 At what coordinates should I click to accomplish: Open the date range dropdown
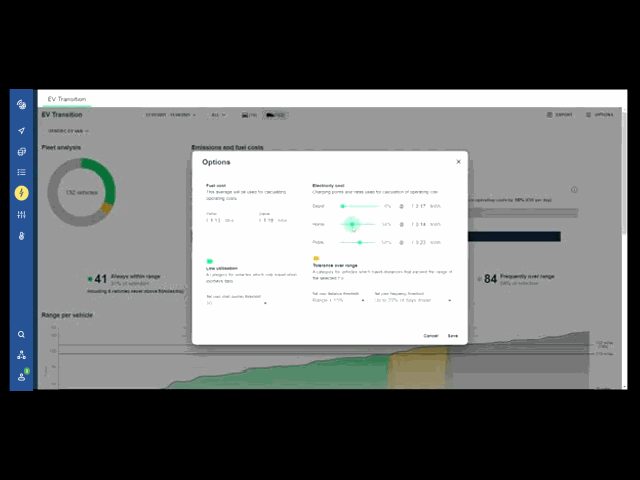[171, 115]
